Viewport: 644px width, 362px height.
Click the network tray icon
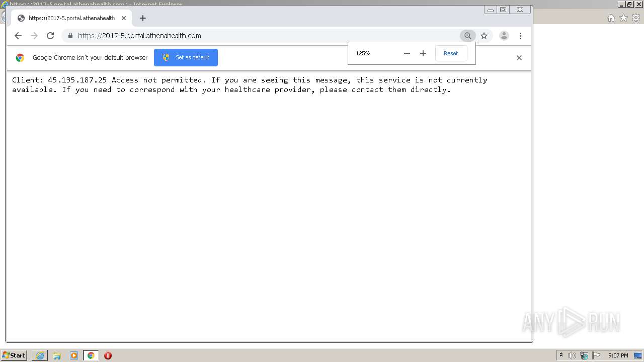point(584,355)
